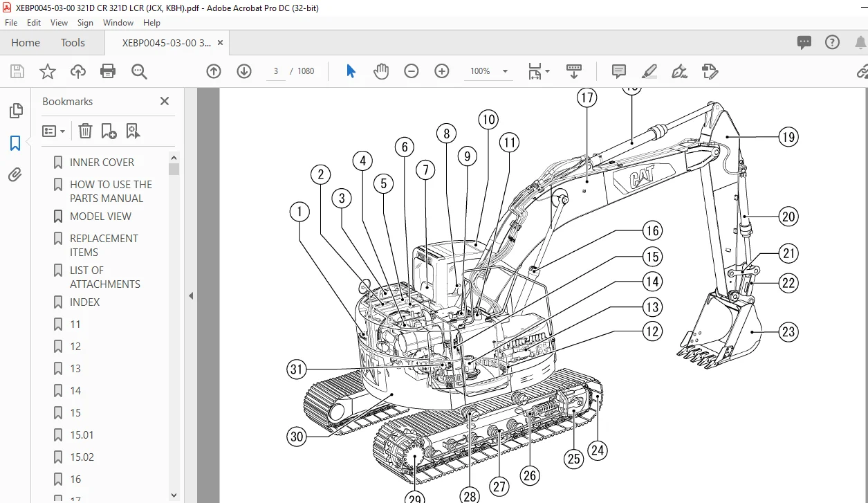Open the Attachments paperclip panel

(x=15, y=175)
